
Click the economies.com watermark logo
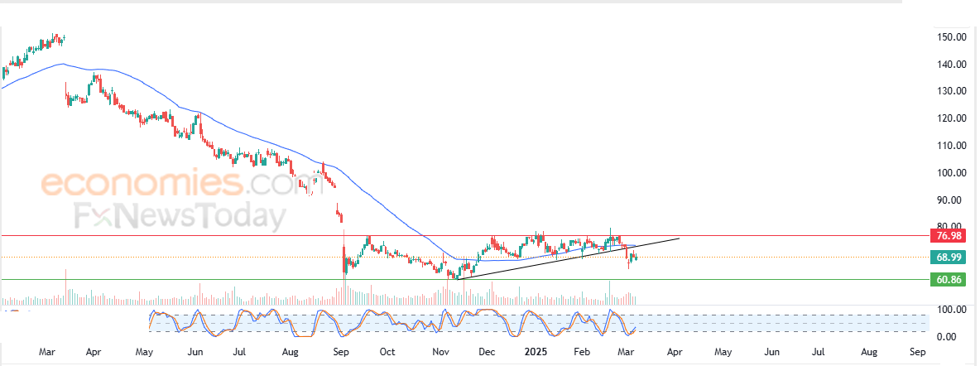(167, 183)
